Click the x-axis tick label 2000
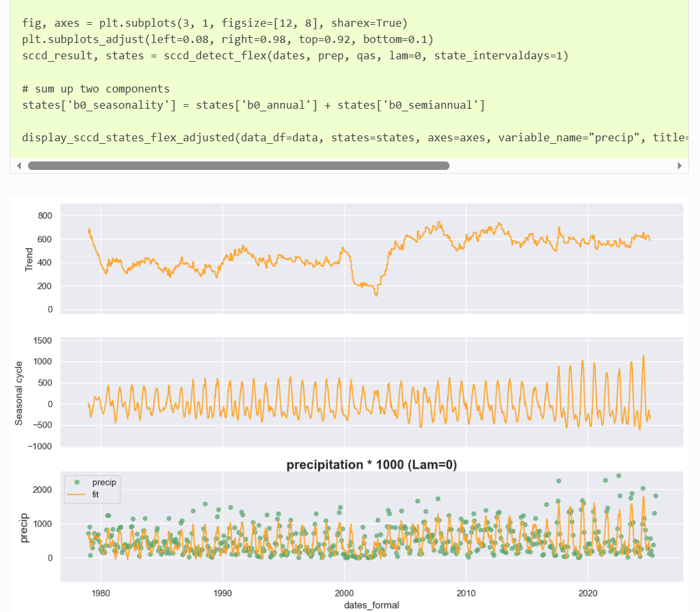This screenshot has height=612, width=700. (344, 593)
